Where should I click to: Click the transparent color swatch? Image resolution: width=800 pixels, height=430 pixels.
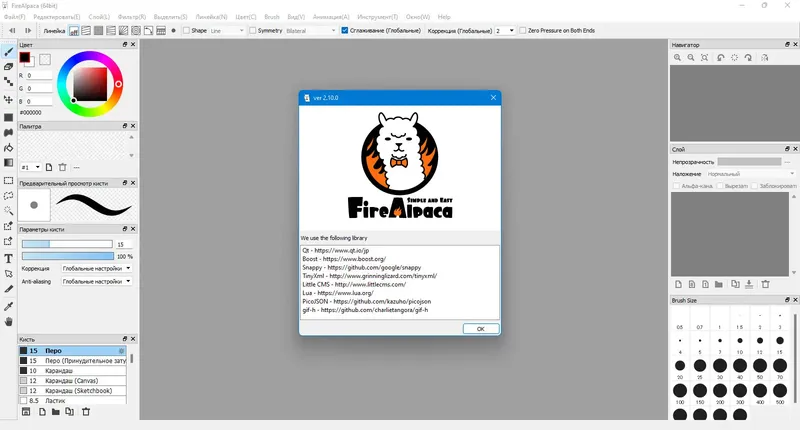tap(45, 60)
